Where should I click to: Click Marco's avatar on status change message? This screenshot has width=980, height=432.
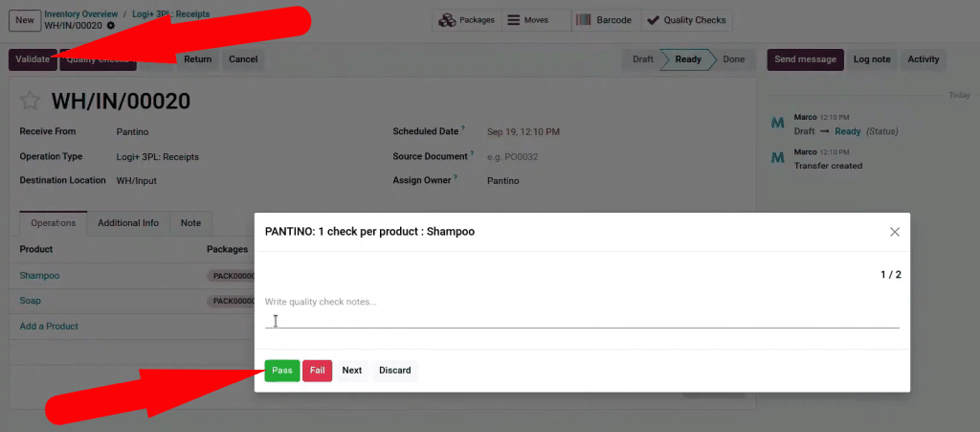click(777, 124)
